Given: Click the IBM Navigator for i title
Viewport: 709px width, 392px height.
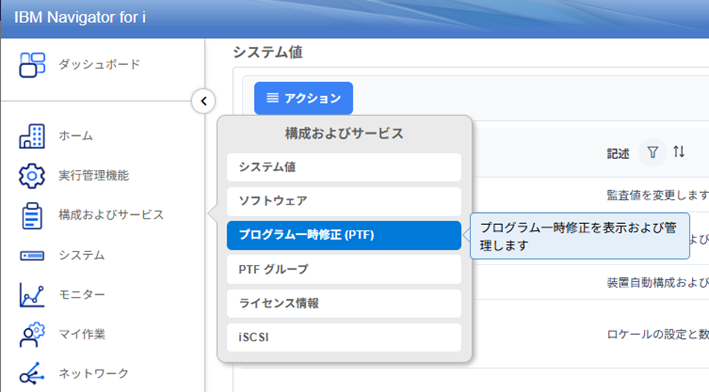Looking at the screenshot, I should pos(80,17).
